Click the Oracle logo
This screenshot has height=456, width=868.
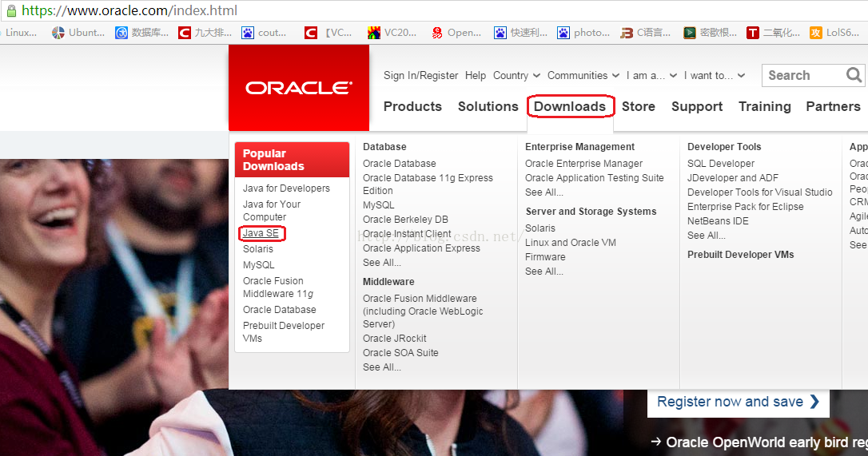point(298,88)
